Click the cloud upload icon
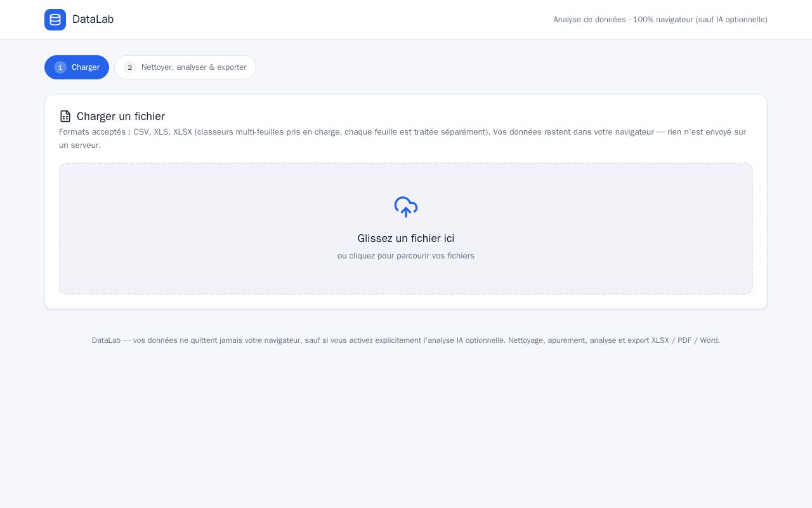Viewport: 812px width, 508px height. 406,207
